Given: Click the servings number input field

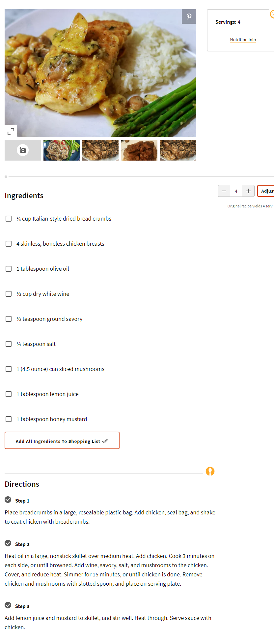Looking at the screenshot, I should tap(236, 191).
